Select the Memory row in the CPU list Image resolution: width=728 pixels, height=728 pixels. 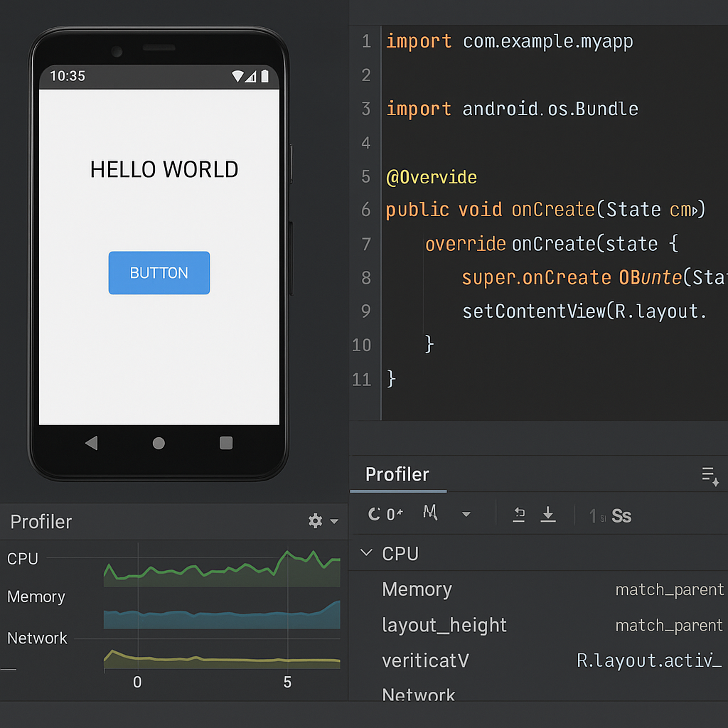coord(417,589)
